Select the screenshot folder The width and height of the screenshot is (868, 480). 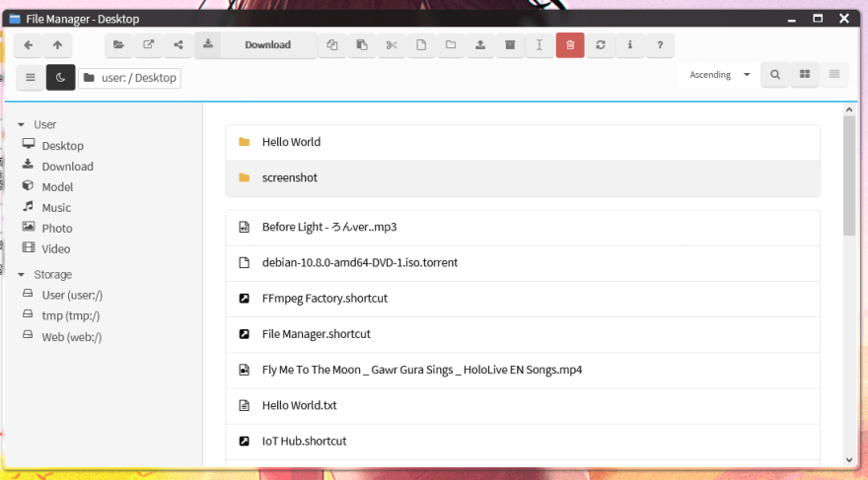pos(523,178)
